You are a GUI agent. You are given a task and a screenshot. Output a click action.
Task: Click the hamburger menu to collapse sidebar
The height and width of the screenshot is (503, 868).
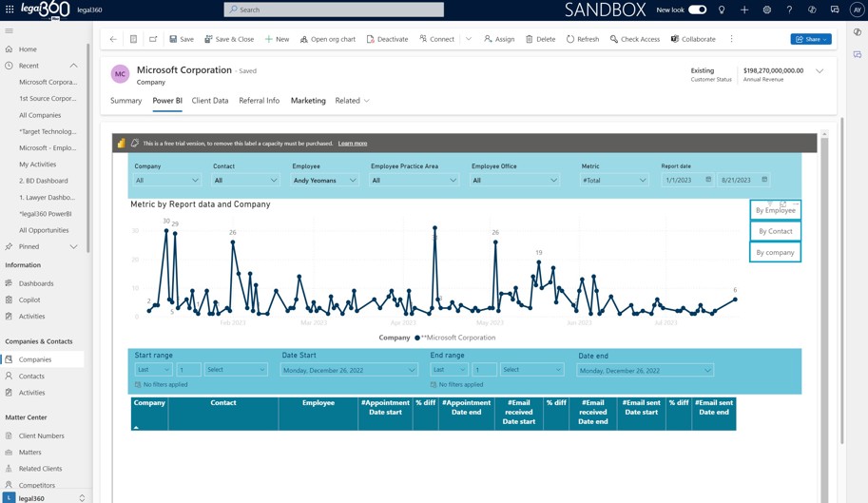coord(9,31)
